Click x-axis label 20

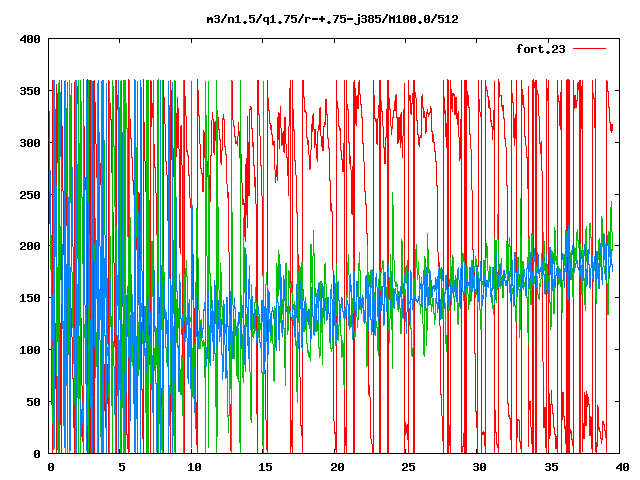click(x=337, y=467)
